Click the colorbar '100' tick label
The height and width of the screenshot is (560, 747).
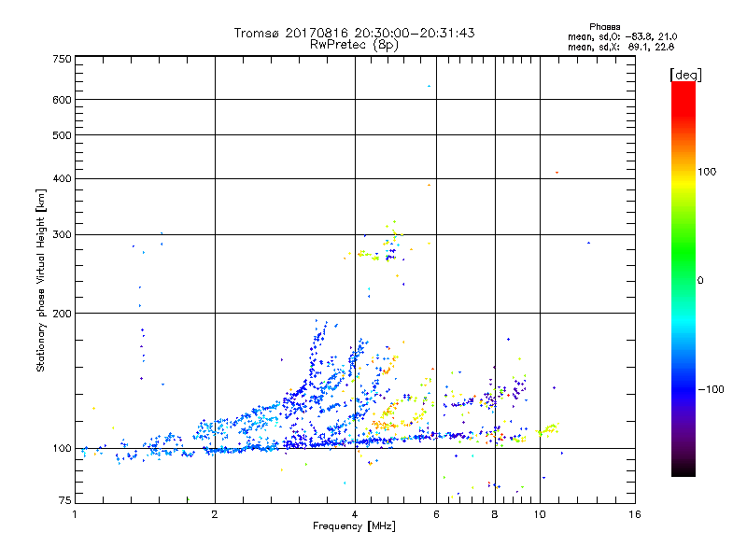(707, 172)
